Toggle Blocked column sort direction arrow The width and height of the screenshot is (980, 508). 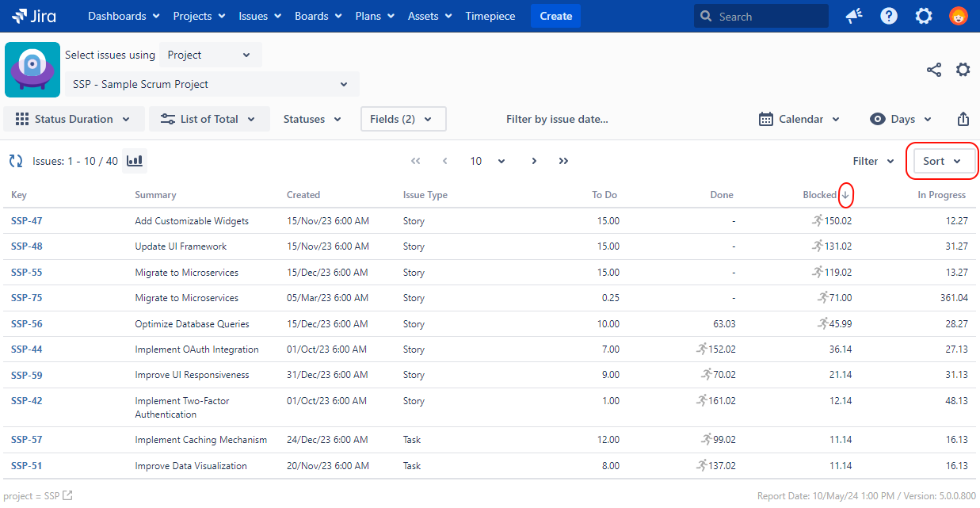tap(845, 195)
